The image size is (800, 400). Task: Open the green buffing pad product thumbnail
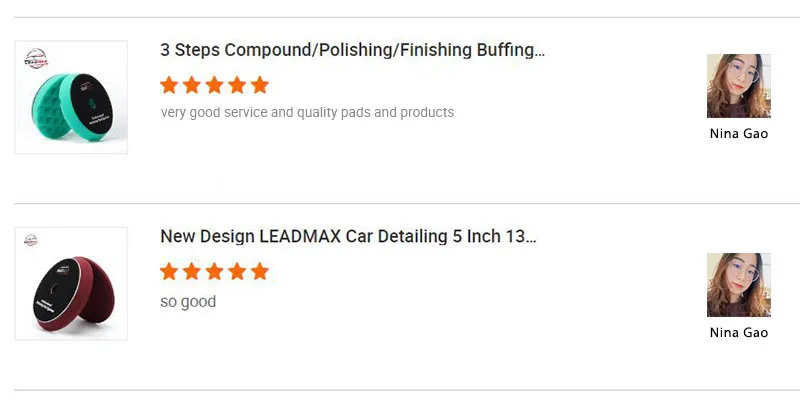click(x=71, y=97)
